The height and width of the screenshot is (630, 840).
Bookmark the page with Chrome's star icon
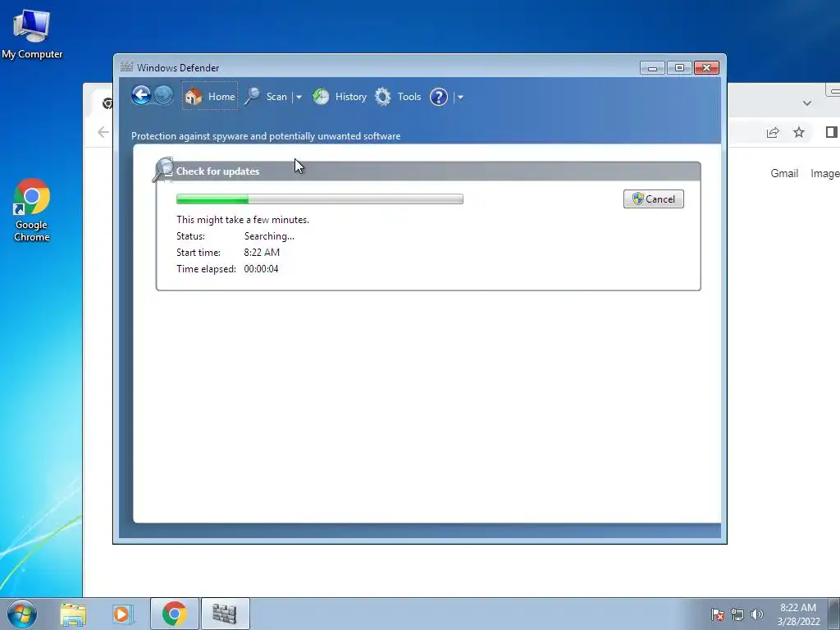[x=799, y=132]
